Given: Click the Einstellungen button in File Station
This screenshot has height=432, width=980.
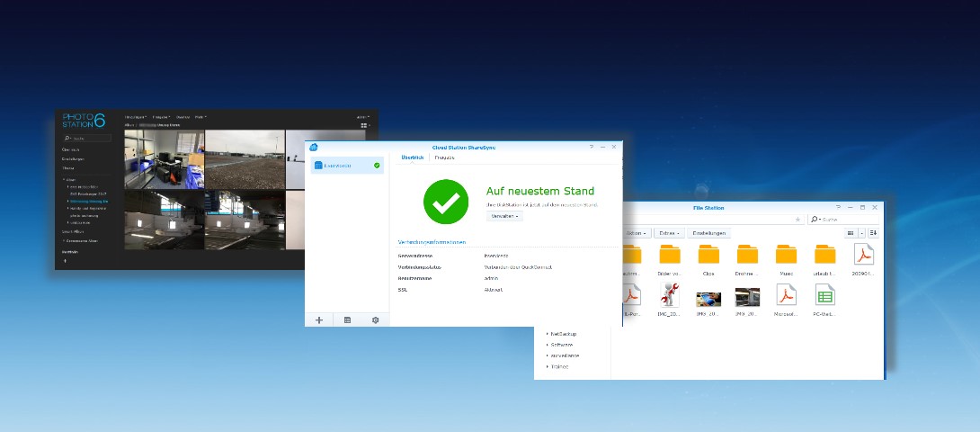Looking at the screenshot, I should click(709, 233).
